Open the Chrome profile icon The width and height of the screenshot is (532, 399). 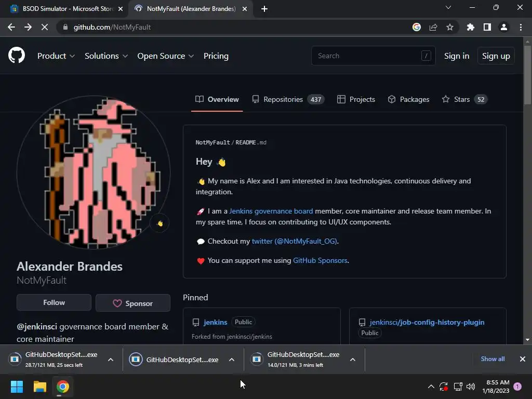504,27
